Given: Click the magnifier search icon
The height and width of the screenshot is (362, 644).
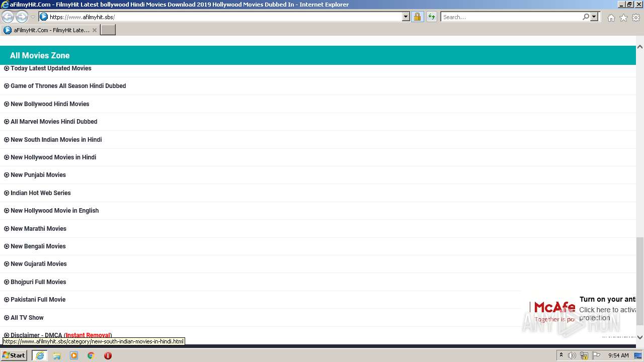Looking at the screenshot, I should tap(586, 17).
